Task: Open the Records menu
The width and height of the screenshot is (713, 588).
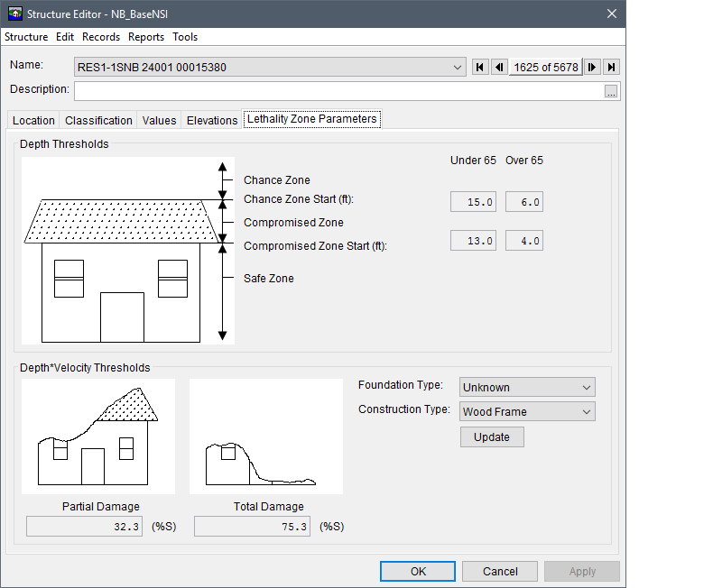Action: tap(101, 37)
